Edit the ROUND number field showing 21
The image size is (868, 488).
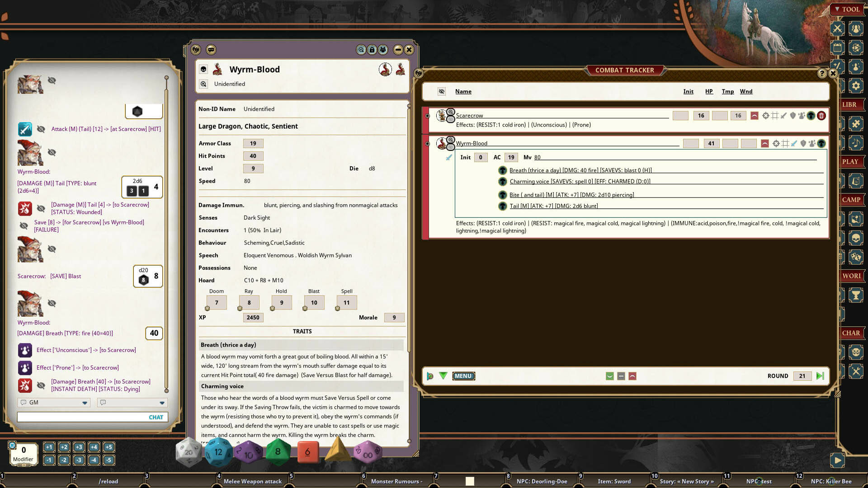coord(802,375)
